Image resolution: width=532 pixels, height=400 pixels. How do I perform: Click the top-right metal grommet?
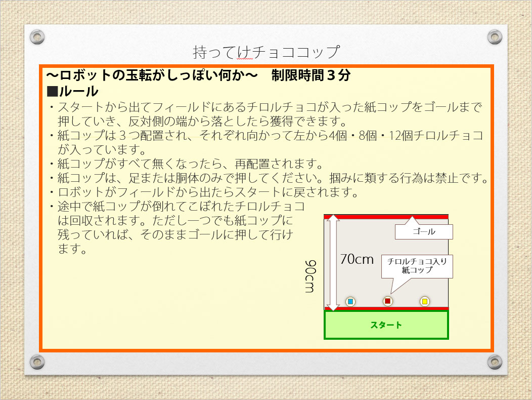494,36
